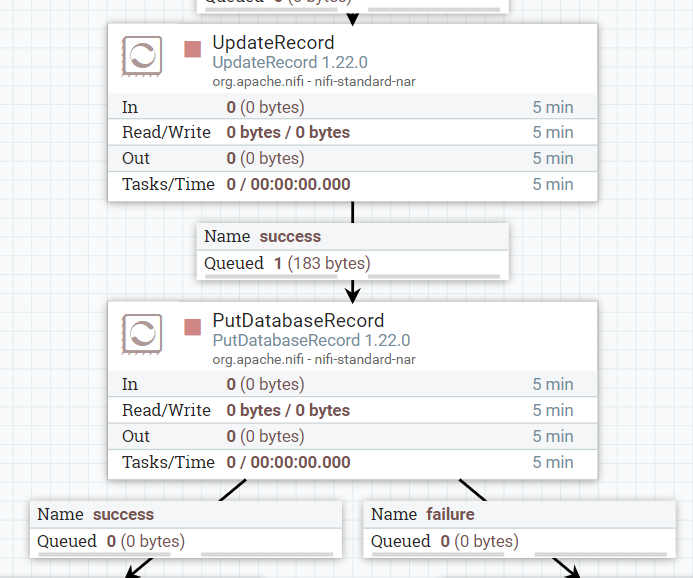The width and height of the screenshot is (693, 578).
Task: Click the Read/Write row of UpdateRecord
Action: [353, 132]
